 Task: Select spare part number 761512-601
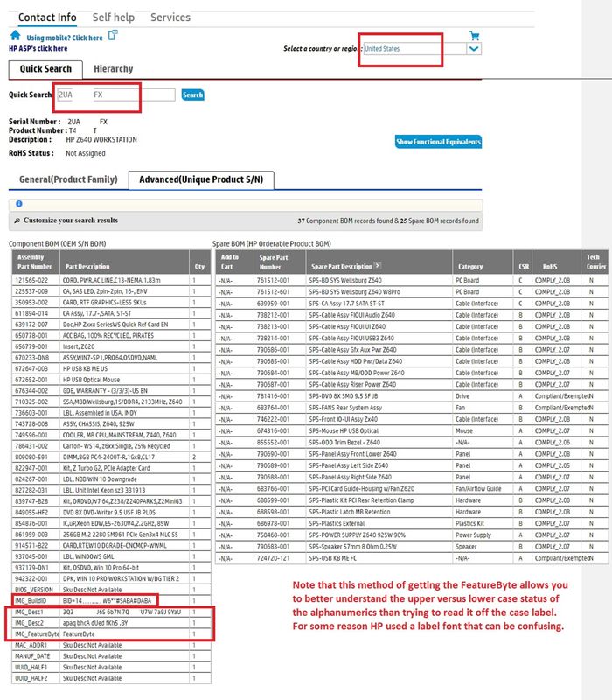point(274,292)
